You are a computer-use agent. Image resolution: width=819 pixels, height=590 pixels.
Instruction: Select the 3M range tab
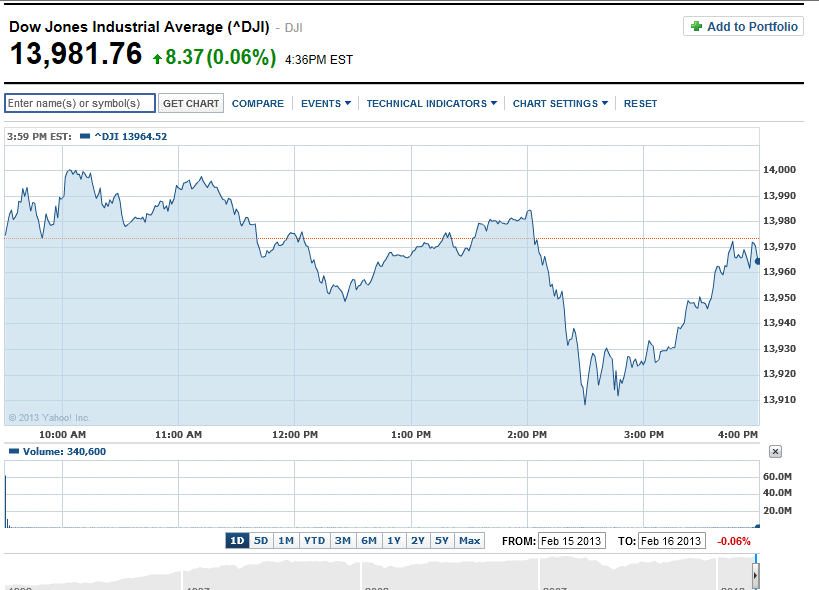click(343, 540)
